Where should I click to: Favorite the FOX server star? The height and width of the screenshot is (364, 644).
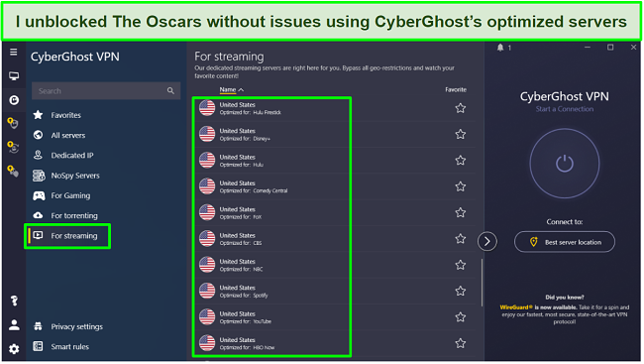point(461,212)
